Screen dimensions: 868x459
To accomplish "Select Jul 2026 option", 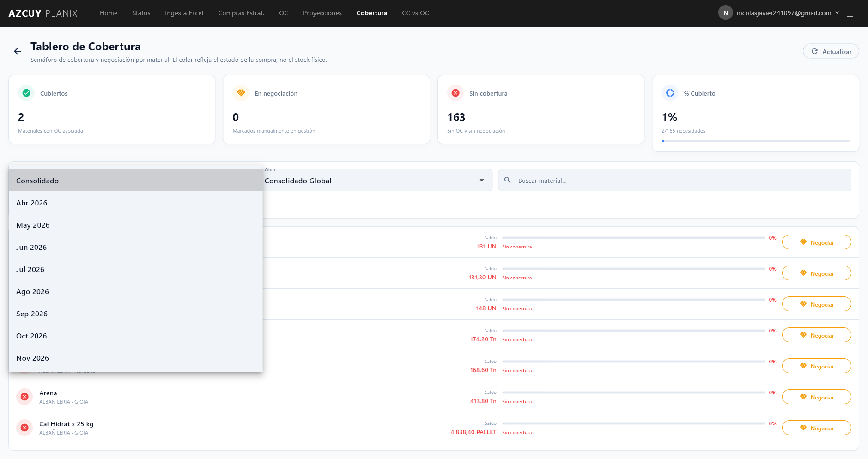I will click(x=136, y=269).
